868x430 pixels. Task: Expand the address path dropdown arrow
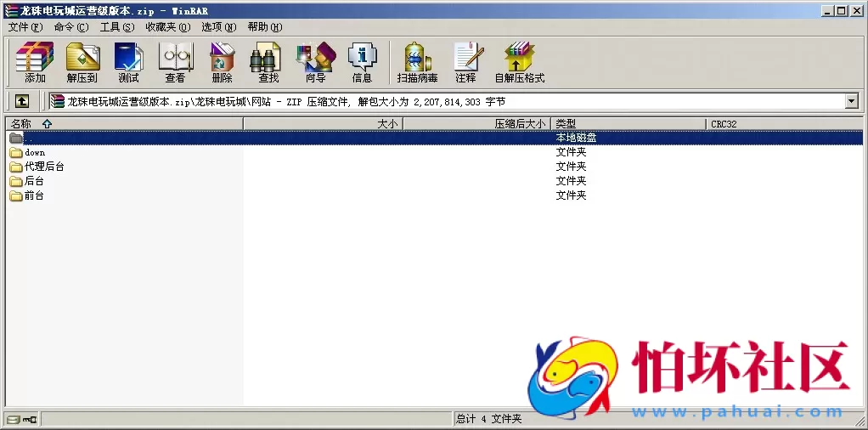coord(852,101)
